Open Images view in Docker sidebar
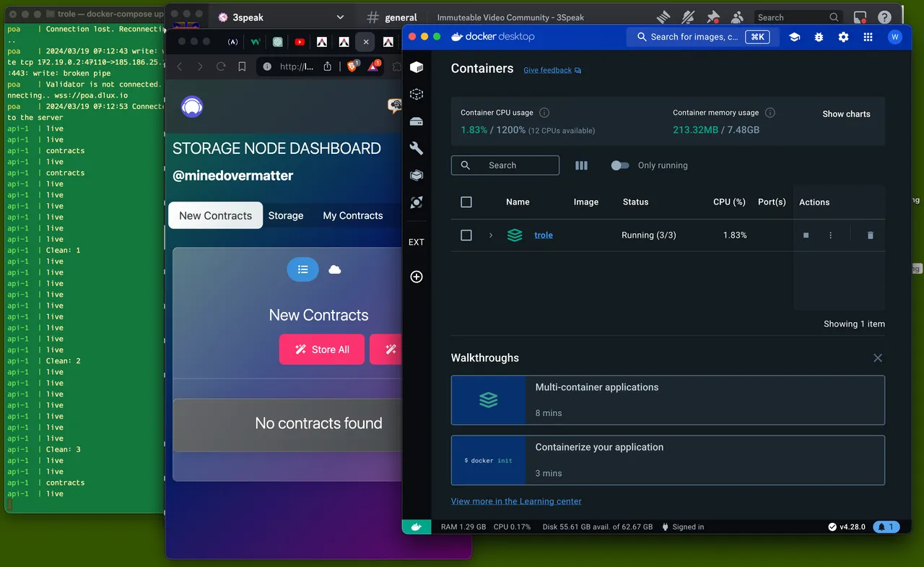Screen dimensions: 924x567 417,94
